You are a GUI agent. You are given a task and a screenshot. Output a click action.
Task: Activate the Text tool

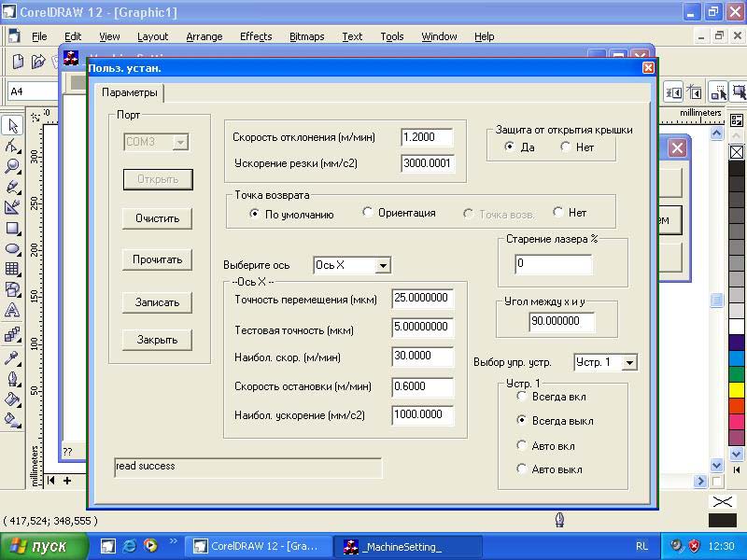[12, 311]
